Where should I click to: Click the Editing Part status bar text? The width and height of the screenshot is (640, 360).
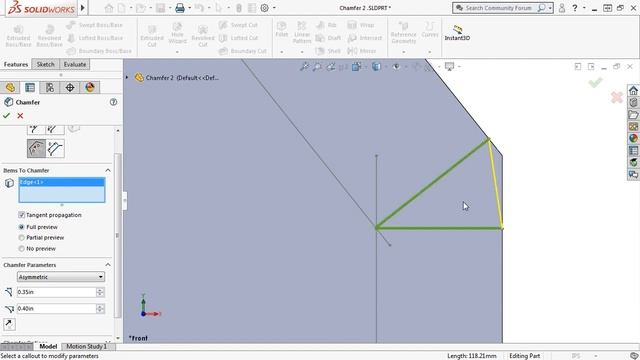tap(524, 356)
